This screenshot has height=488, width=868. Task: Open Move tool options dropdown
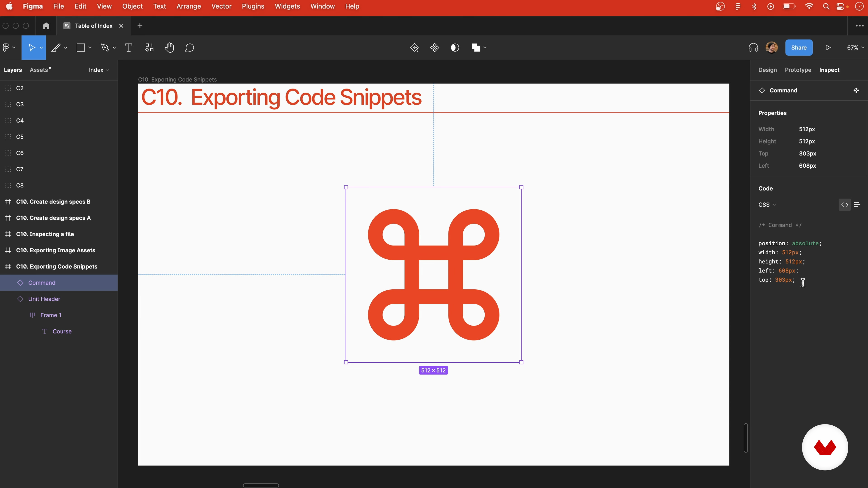coord(41,48)
